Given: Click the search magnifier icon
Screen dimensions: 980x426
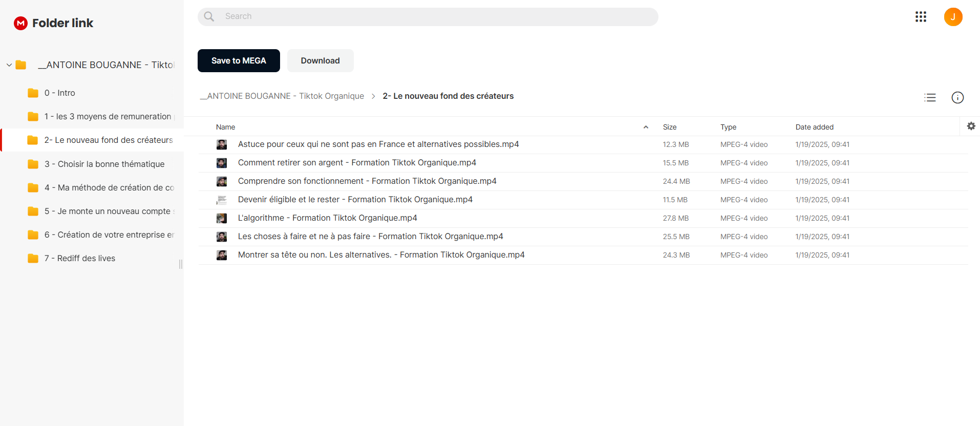Looking at the screenshot, I should (209, 16).
